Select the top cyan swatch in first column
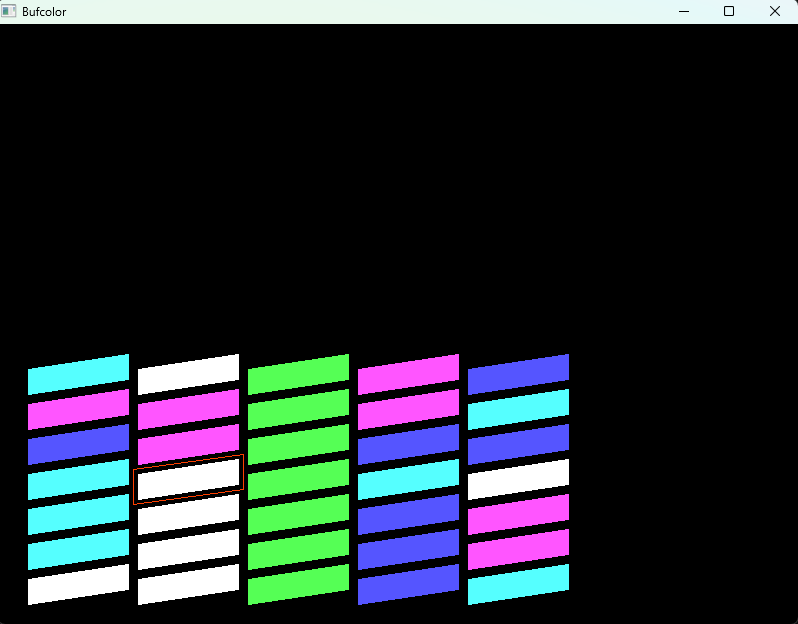 78,375
